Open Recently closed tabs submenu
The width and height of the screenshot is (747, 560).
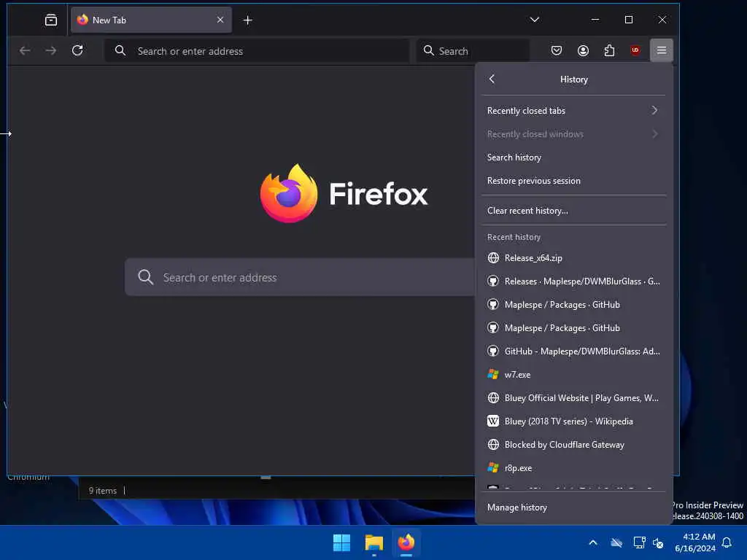tap(573, 111)
